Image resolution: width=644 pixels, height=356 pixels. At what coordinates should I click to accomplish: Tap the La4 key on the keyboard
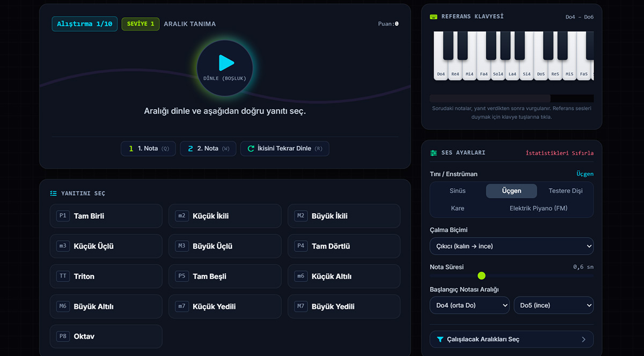513,70
